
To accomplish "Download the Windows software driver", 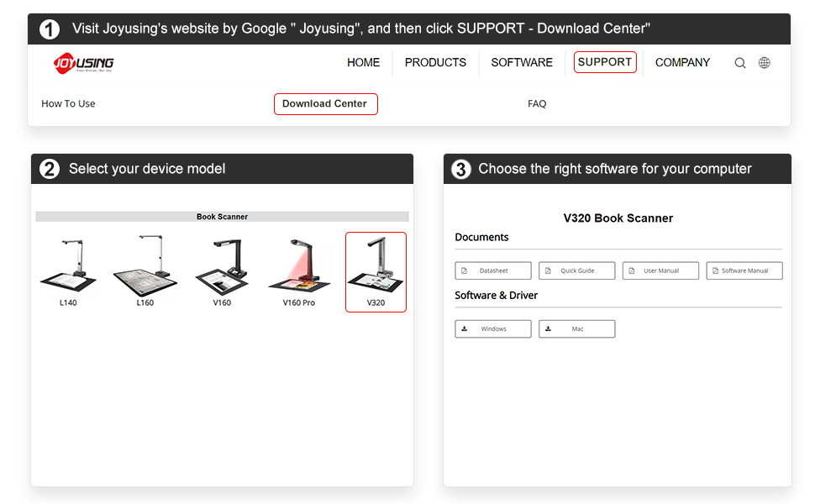I will (x=493, y=328).
